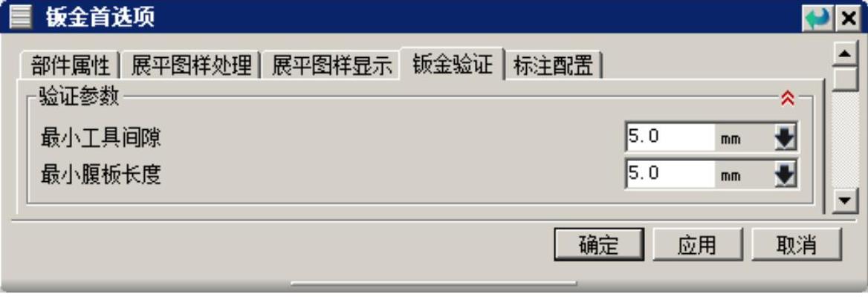Image resolution: width=868 pixels, height=297 pixels.
Task: Open the 展平图样显示 tab
Action: tap(331, 66)
